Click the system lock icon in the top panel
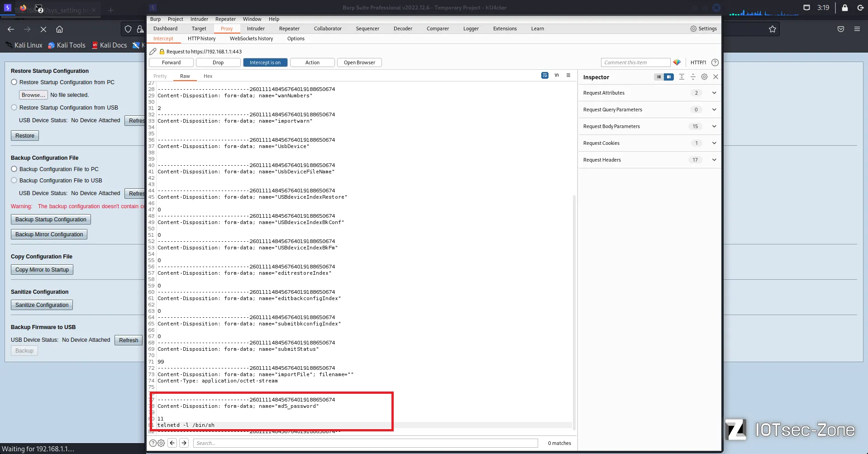The image size is (868, 454). pos(844,8)
